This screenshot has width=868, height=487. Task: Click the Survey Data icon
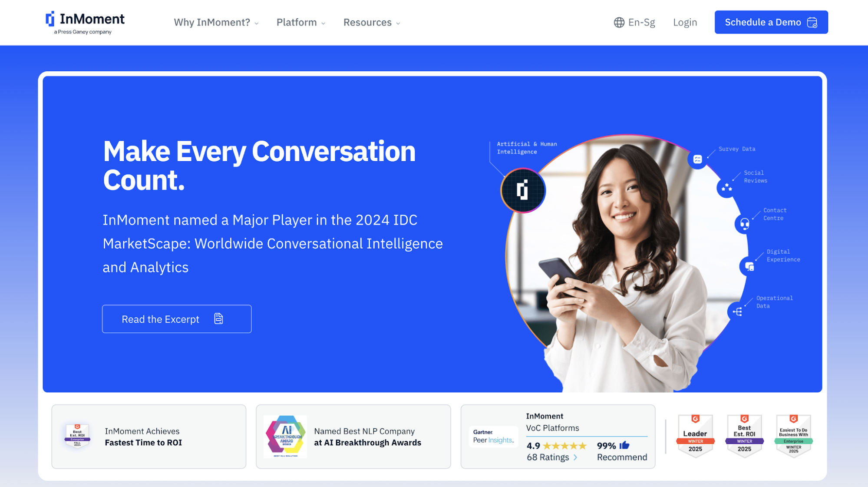click(x=697, y=159)
